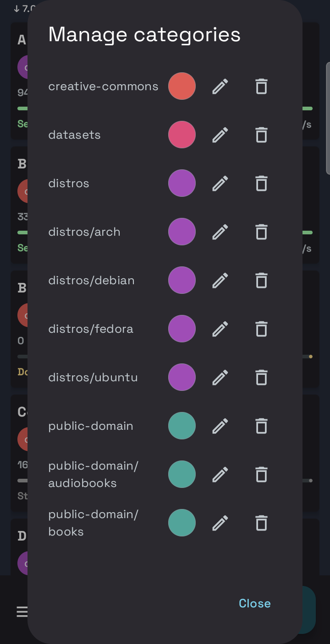Click the creative-commons category name
Viewport: 330px width, 644px height.
pos(103,86)
